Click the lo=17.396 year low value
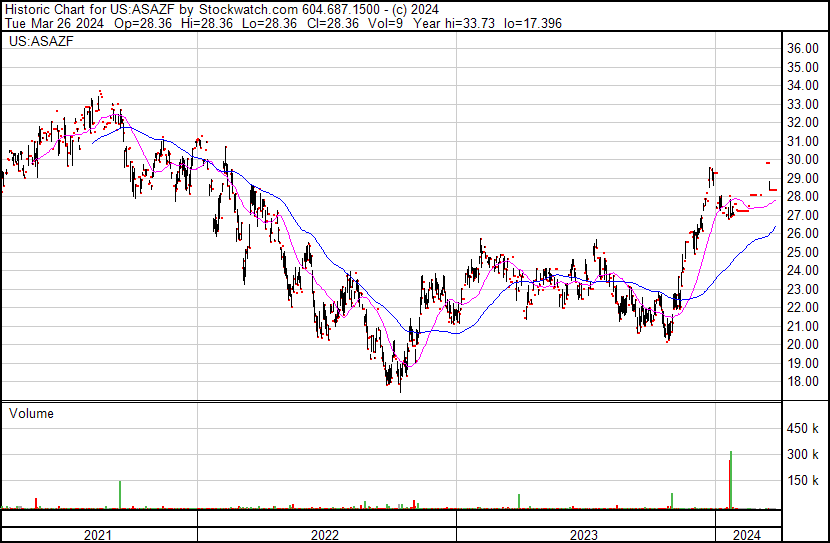Viewport: 830px width, 543px height. 533,23
